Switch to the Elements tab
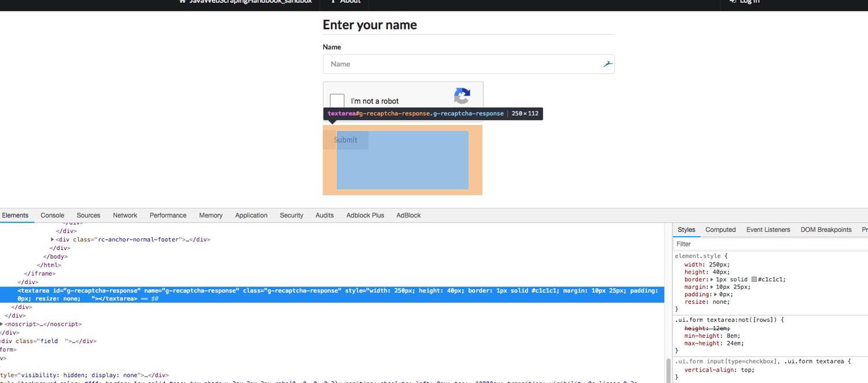This screenshot has width=868, height=383. pyautogui.click(x=15, y=215)
